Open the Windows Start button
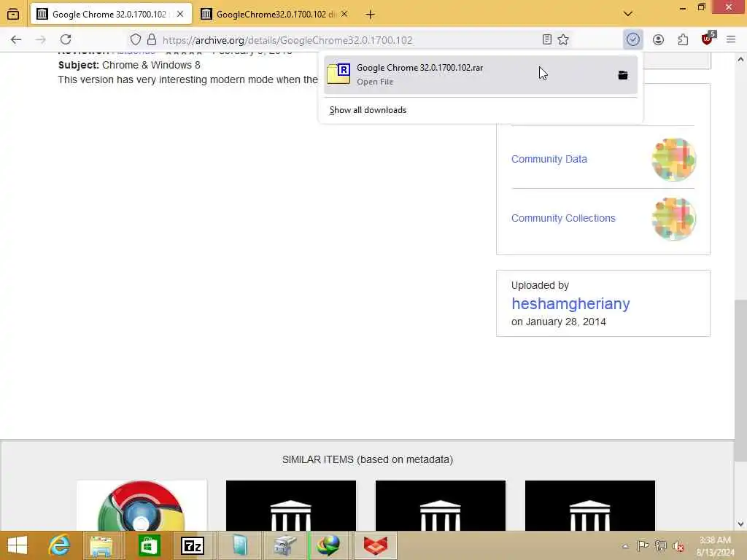This screenshot has height=560, width=747. (18, 545)
